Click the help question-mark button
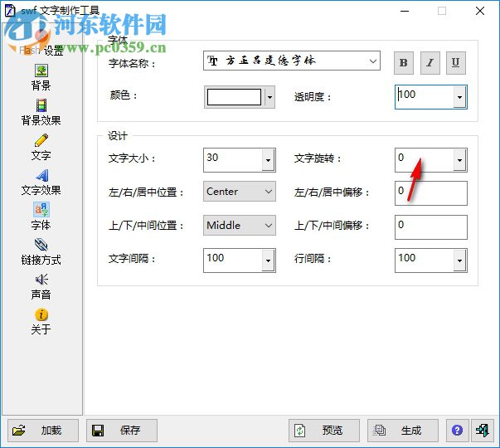The image size is (500, 448). click(x=457, y=431)
